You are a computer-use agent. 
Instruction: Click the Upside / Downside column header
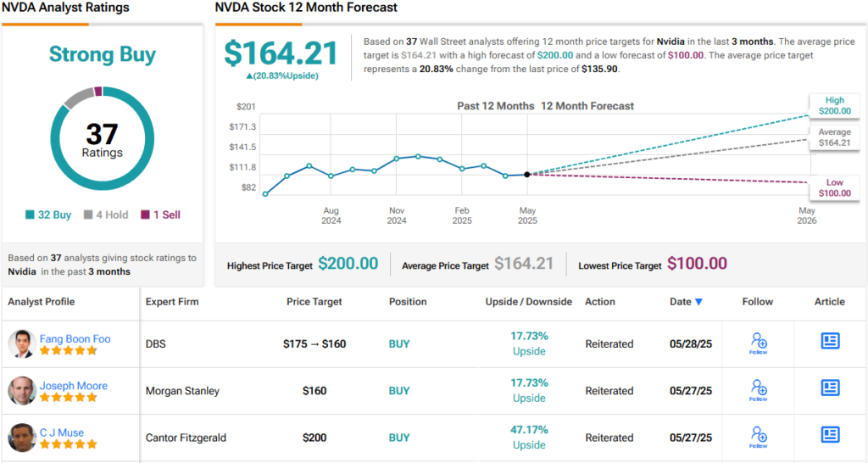528,301
